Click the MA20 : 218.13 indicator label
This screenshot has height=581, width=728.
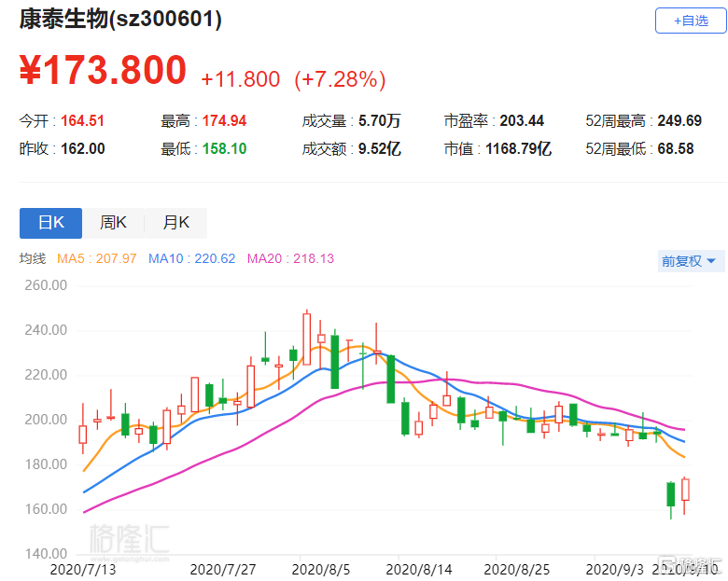pos(290,258)
